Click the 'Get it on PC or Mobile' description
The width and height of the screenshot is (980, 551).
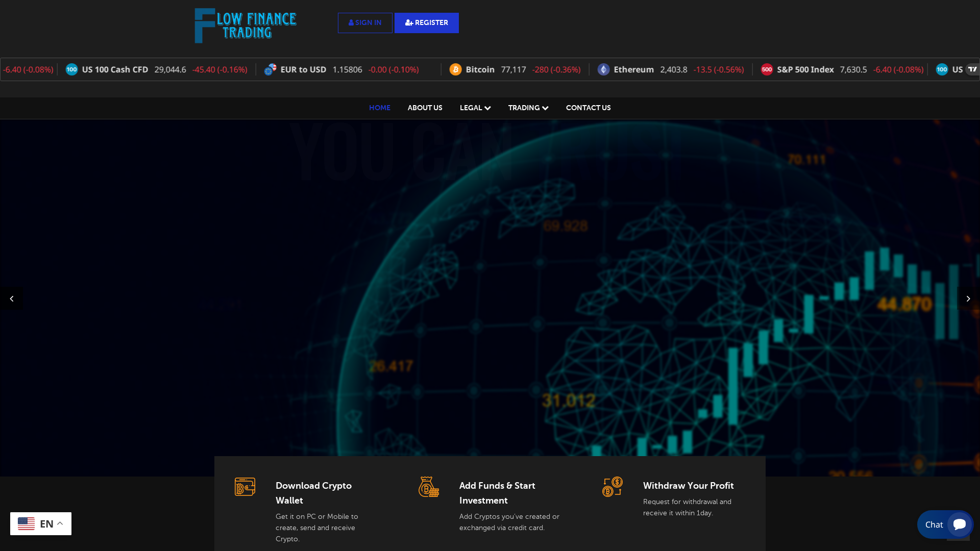[x=317, y=528]
